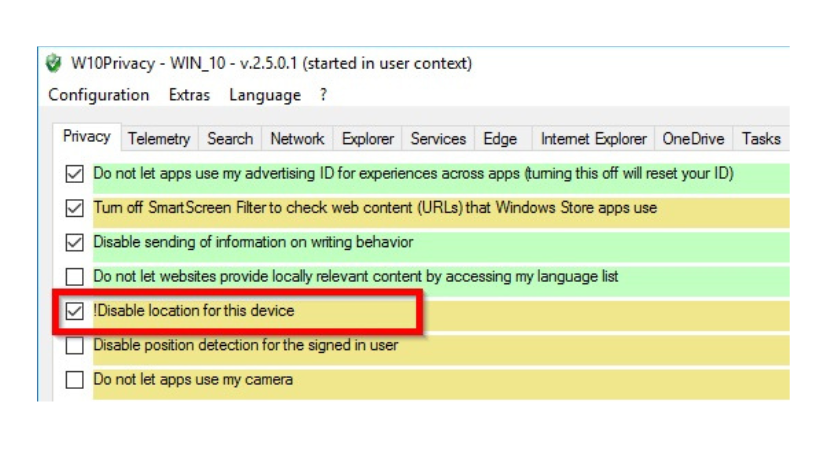Screen dimensions: 827x465
Task: Switch to the Internet Explorer tab
Action: click(x=594, y=139)
